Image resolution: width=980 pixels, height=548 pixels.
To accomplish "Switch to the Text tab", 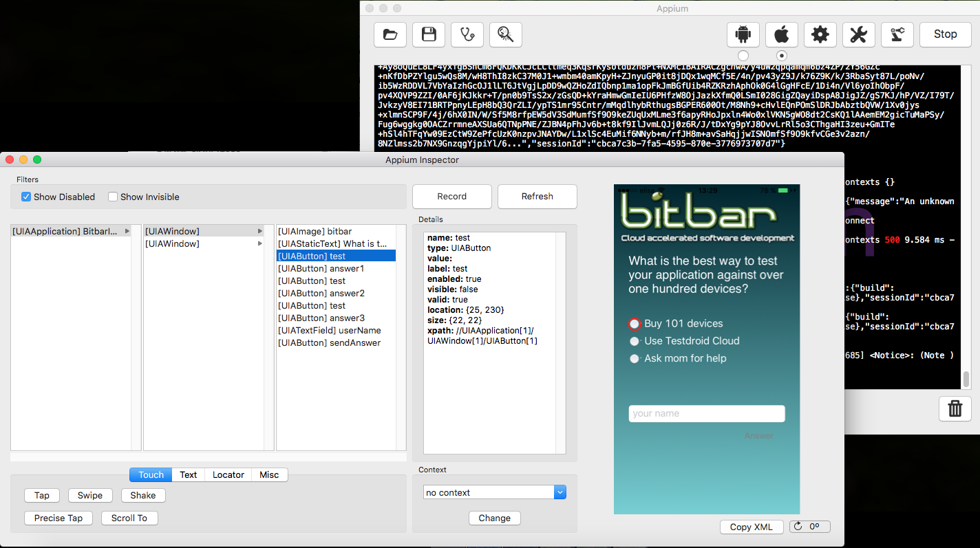I will (189, 474).
